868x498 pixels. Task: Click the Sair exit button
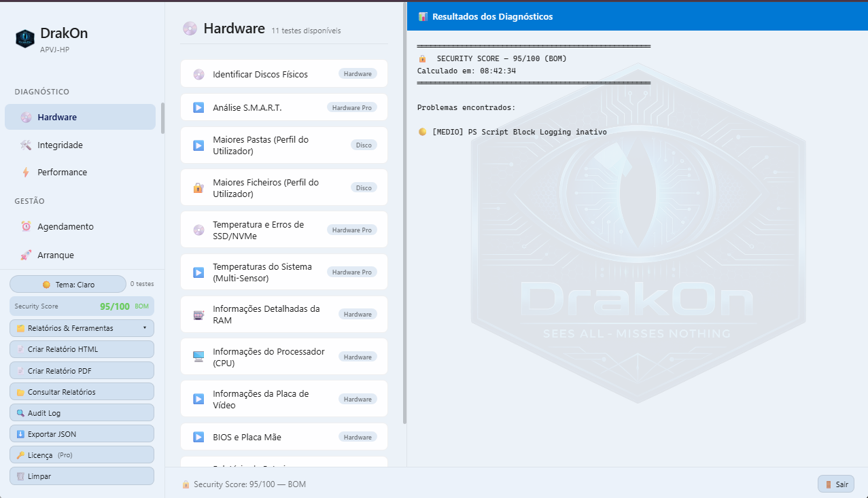836,484
